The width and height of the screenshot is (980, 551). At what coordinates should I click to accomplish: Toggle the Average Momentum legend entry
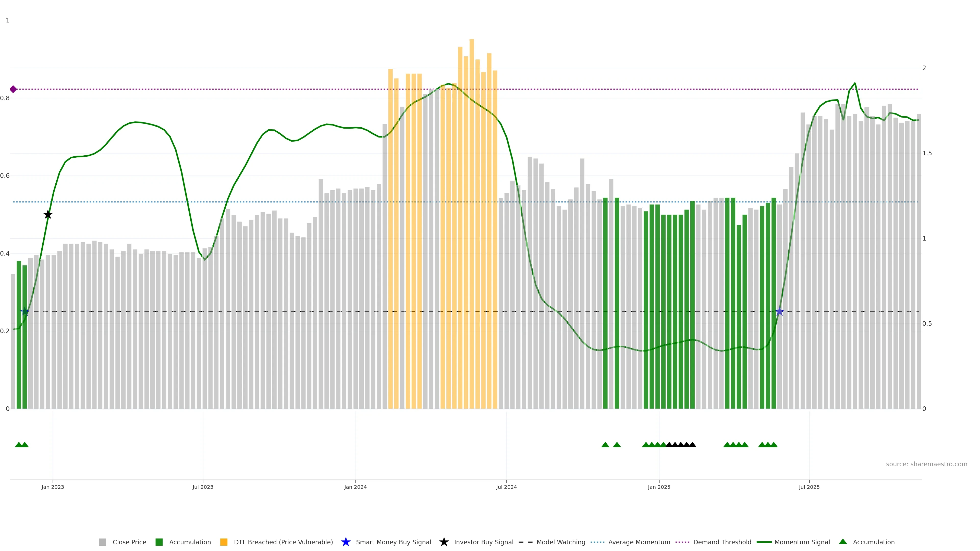point(639,542)
